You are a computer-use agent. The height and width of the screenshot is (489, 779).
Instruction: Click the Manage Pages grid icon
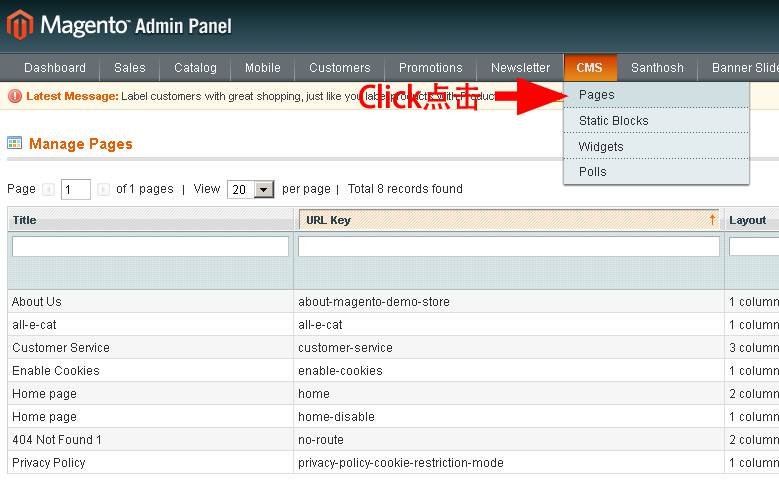(15, 144)
